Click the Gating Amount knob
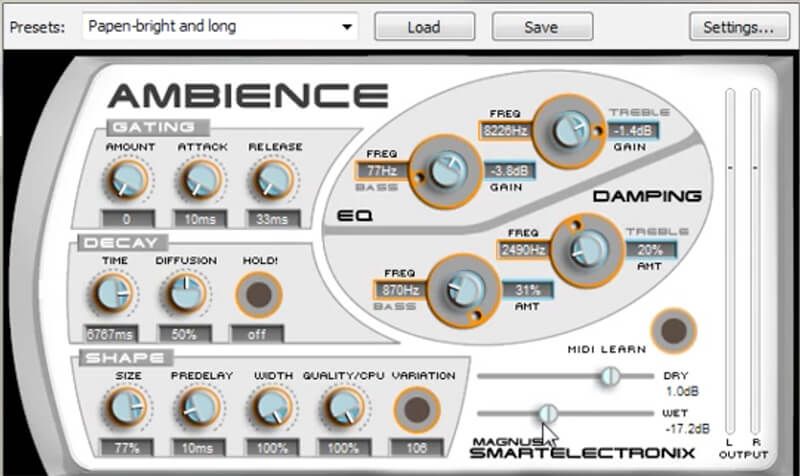 point(127,180)
